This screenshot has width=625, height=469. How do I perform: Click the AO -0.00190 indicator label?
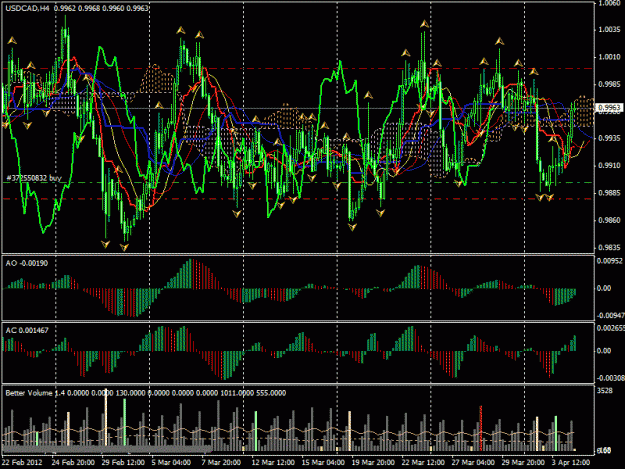[x=27, y=263]
